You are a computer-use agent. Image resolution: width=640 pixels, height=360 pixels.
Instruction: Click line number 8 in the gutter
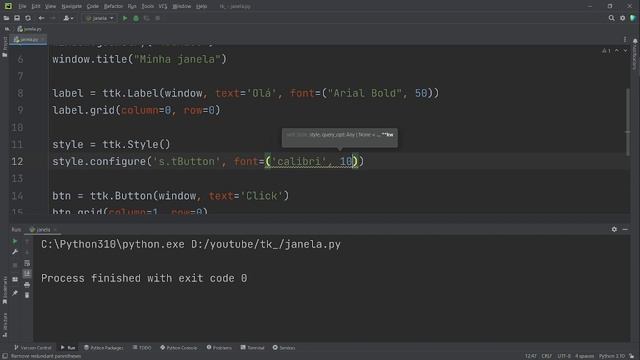pos(20,93)
